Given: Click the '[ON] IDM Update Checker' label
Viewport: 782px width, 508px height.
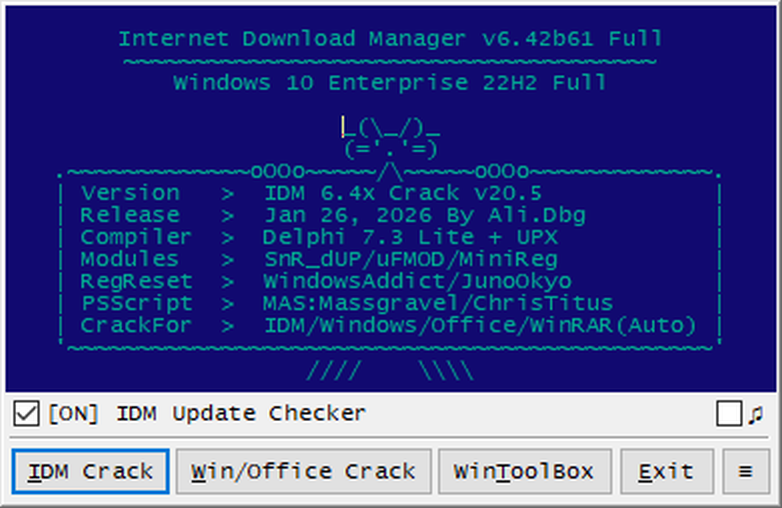Looking at the screenshot, I should 207,413.
